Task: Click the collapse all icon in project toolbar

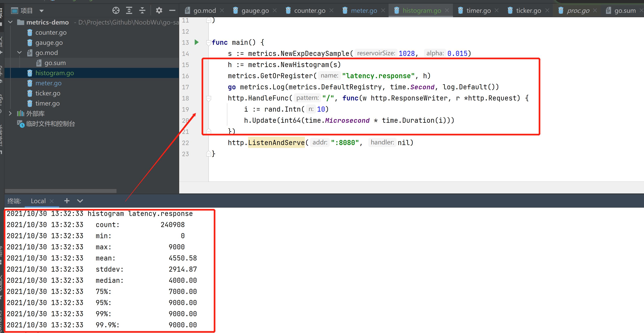Action: coord(142,11)
